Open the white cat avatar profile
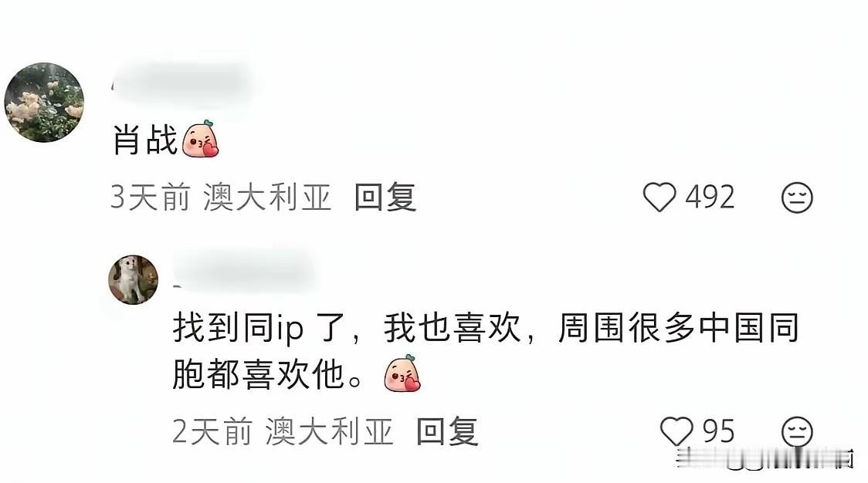 tap(133, 280)
